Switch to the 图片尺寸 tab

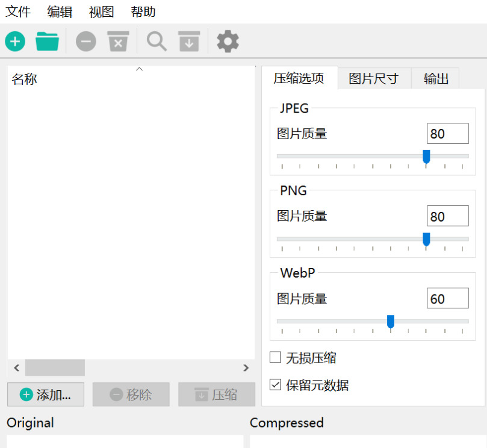click(x=374, y=79)
